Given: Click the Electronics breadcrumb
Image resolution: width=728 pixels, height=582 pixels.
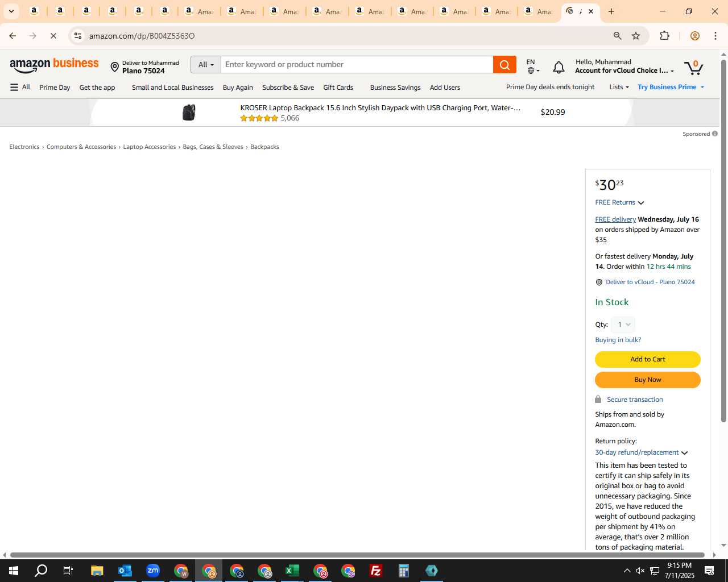Looking at the screenshot, I should (x=24, y=147).
